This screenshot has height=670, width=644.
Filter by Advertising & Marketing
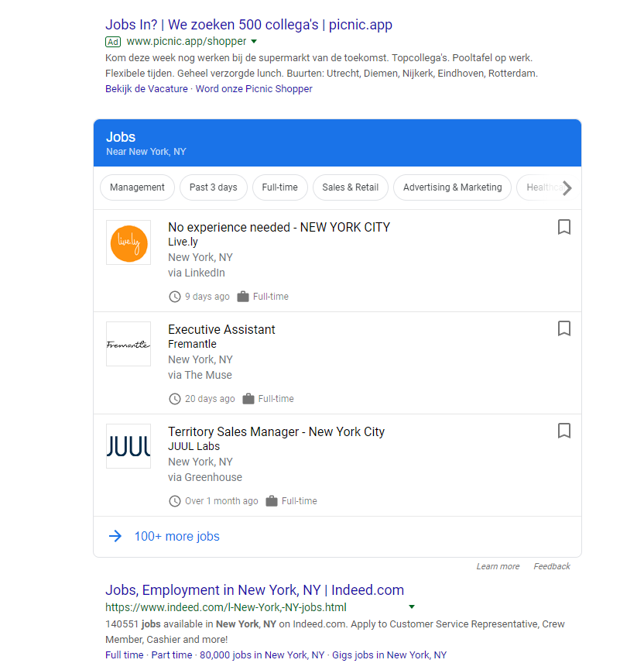tap(452, 187)
